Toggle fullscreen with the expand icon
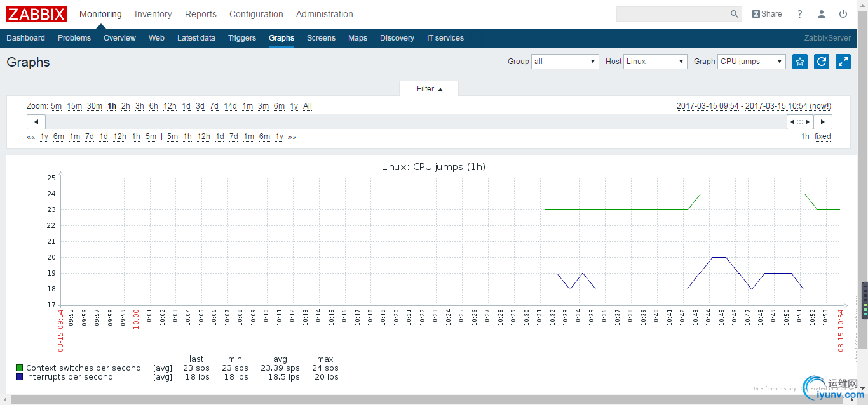Viewport: 868px width, 405px height. (843, 62)
